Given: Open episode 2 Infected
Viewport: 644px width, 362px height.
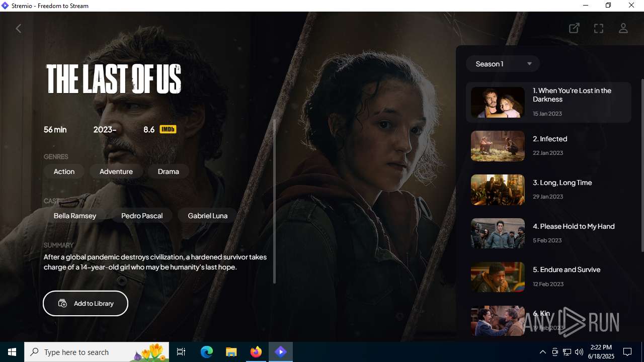Looking at the screenshot, I should [x=548, y=146].
